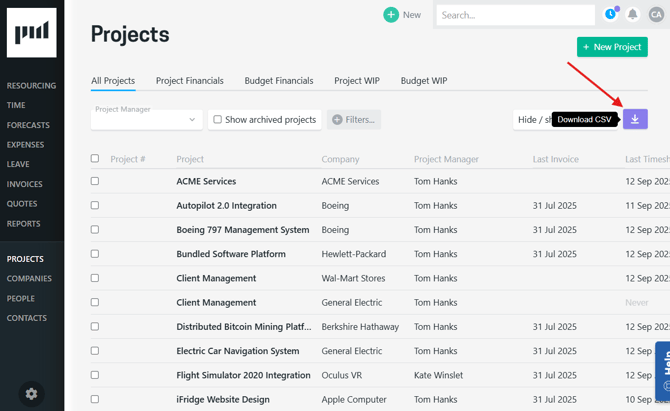Click the CA user avatar
The height and width of the screenshot is (411, 670).
tap(656, 14)
